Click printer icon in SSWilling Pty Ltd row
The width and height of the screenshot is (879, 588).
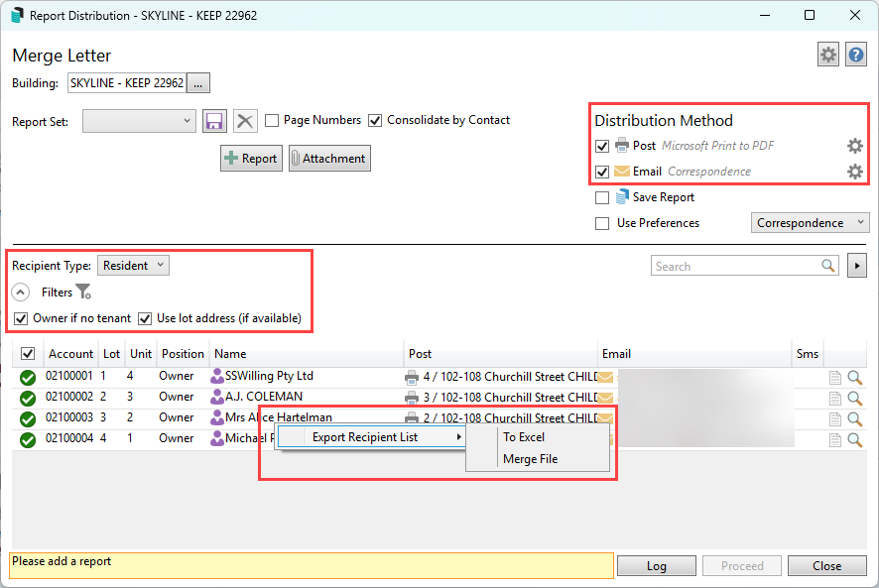coord(412,378)
